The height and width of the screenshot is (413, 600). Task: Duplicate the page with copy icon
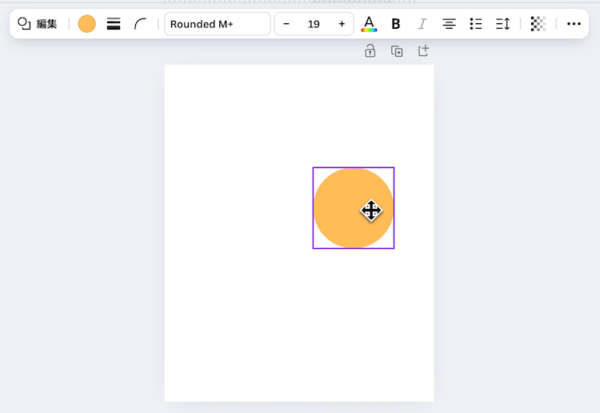click(397, 51)
